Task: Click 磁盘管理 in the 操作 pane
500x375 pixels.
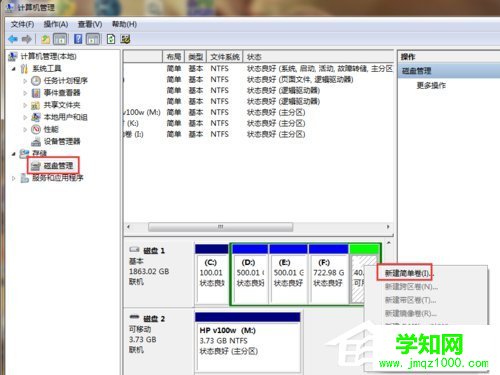Action: pyautogui.click(x=449, y=71)
